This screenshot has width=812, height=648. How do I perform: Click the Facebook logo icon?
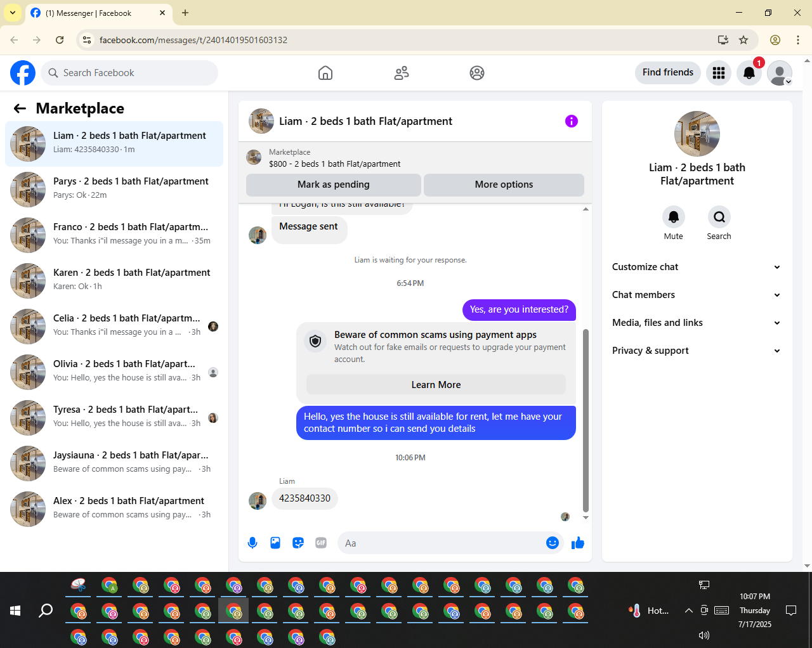(x=23, y=73)
